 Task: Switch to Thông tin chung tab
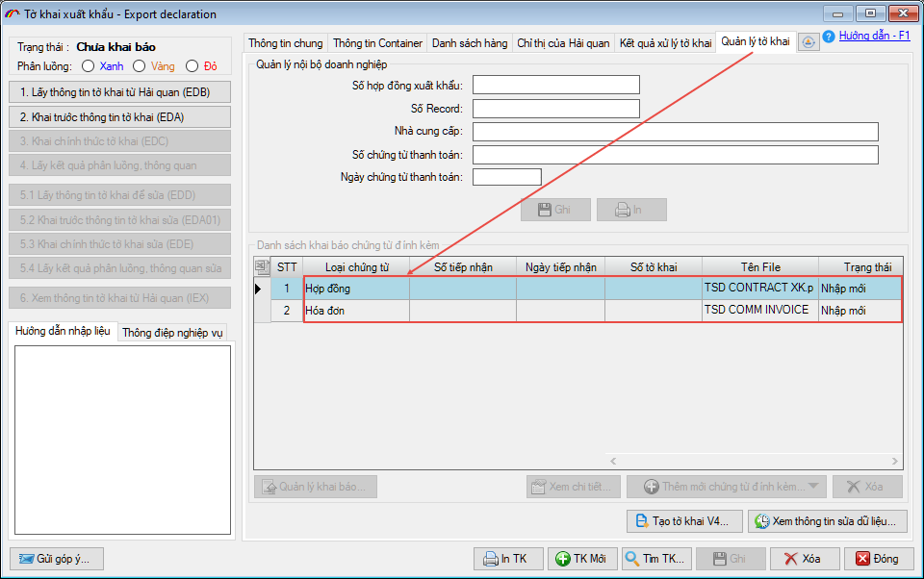tap(286, 43)
